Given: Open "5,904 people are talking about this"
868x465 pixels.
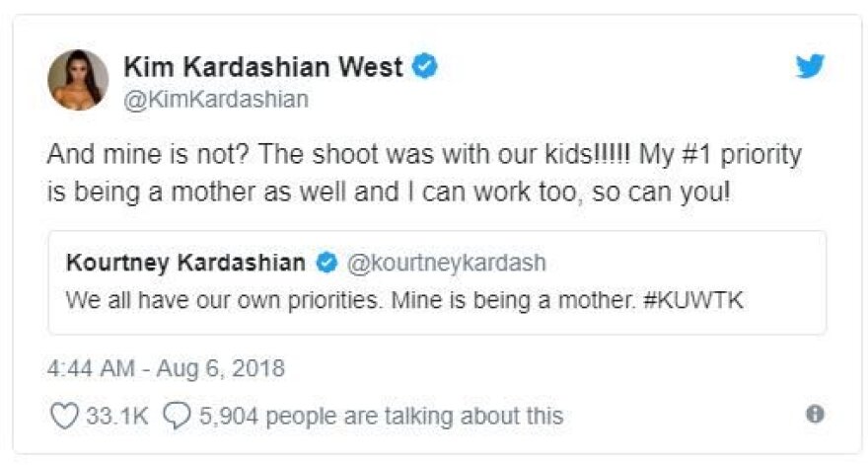Looking at the screenshot, I should 382,416.
